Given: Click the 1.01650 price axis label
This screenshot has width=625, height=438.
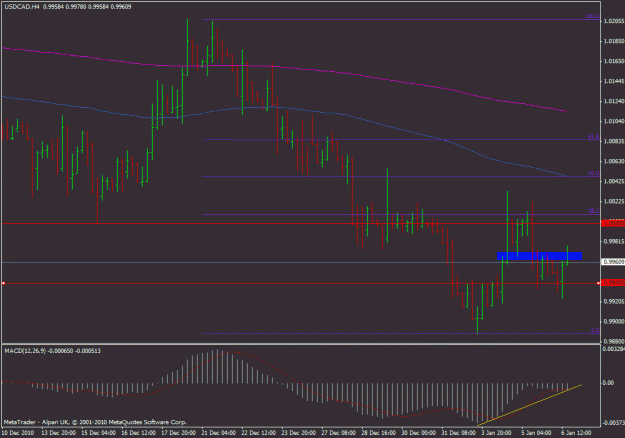Looking at the screenshot, I should pyautogui.click(x=614, y=61).
